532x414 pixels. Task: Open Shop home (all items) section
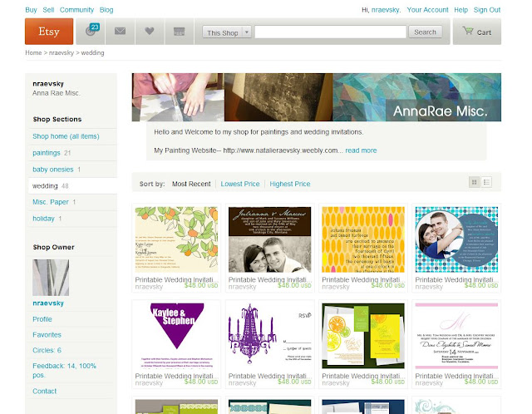click(x=66, y=136)
